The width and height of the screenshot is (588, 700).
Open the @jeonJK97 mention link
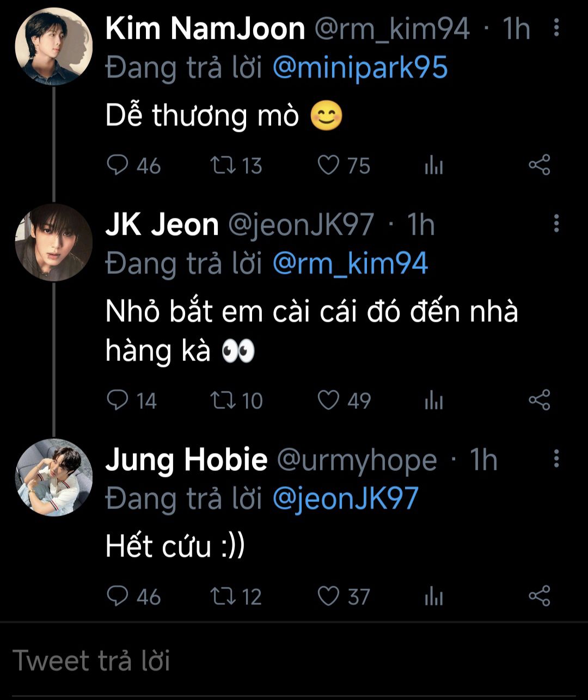[345, 499]
